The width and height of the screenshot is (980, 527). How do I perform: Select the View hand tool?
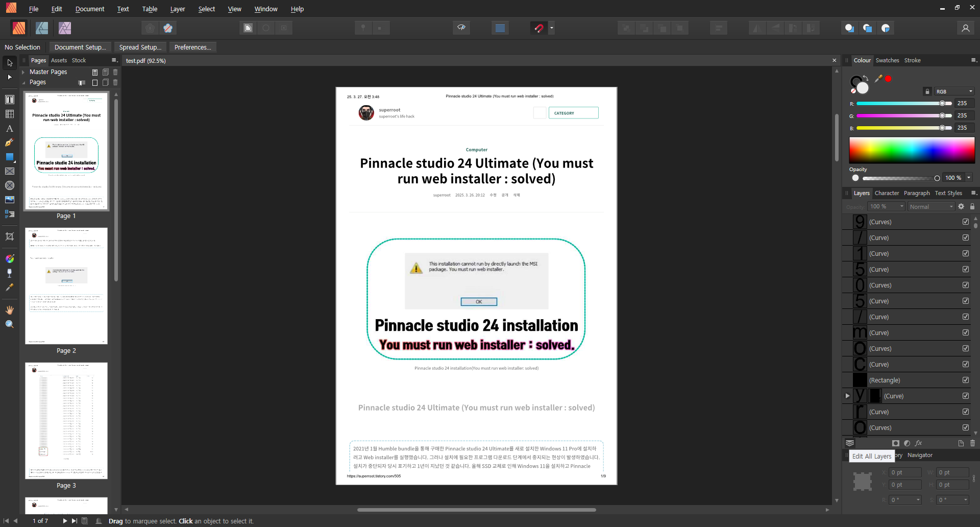tap(10, 310)
